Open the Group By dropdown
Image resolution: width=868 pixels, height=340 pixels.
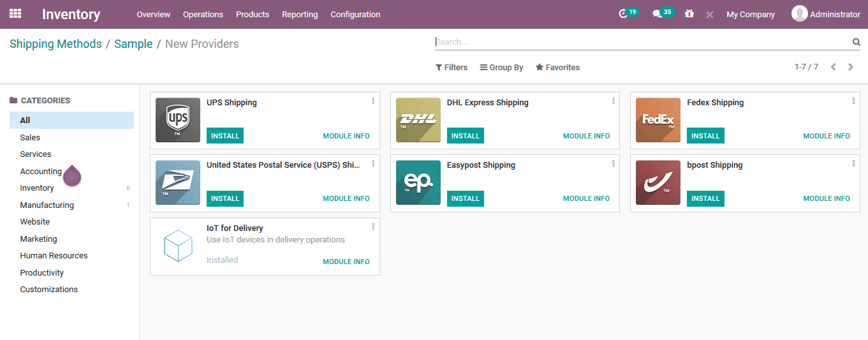point(501,67)
